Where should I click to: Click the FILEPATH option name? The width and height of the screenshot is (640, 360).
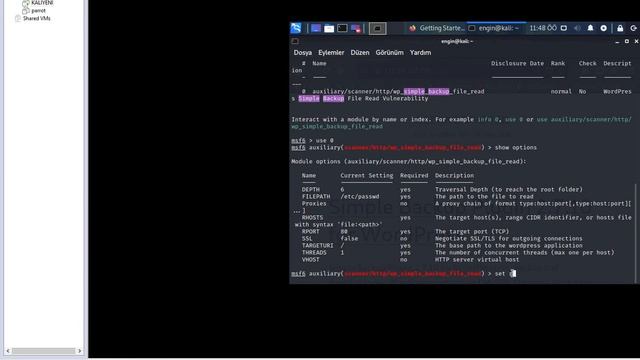coord(316,196)
